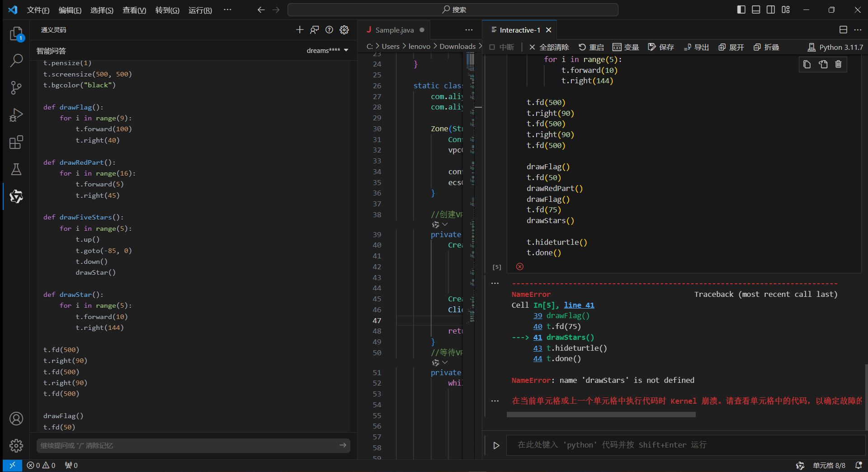Split the Interactive editor layout icon

843,30
